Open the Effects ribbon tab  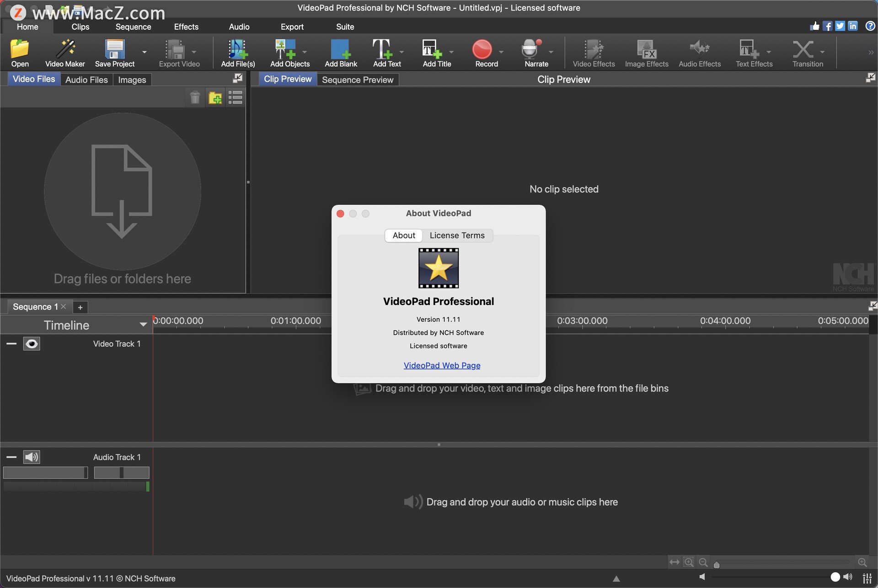[186, 27]
